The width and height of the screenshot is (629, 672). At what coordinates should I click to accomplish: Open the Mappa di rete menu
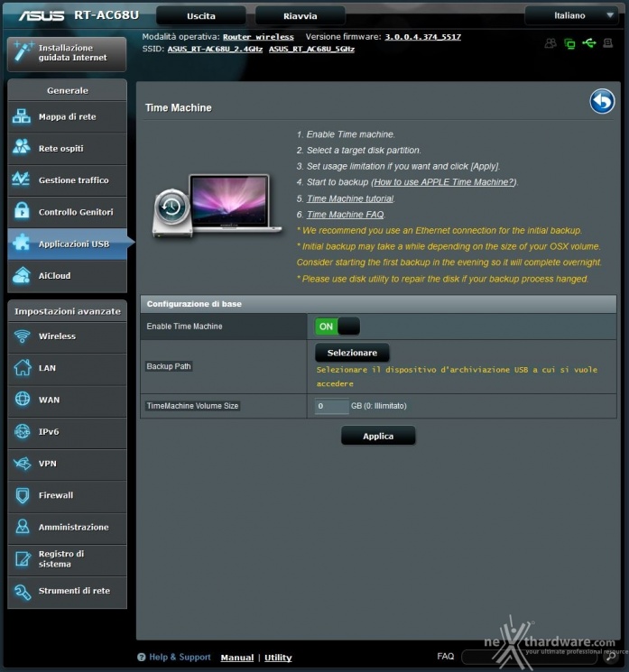point(67,116)
